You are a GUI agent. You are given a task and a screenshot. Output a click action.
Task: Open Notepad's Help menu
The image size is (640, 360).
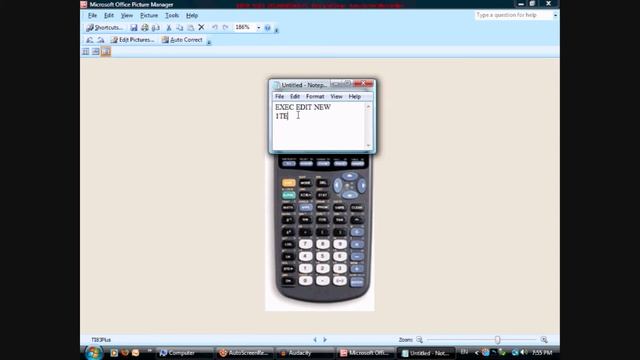[354, 96]
